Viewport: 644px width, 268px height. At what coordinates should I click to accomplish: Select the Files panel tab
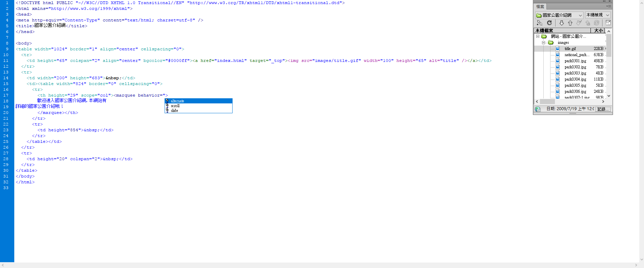pyautogui.click(x=540, y=6)
